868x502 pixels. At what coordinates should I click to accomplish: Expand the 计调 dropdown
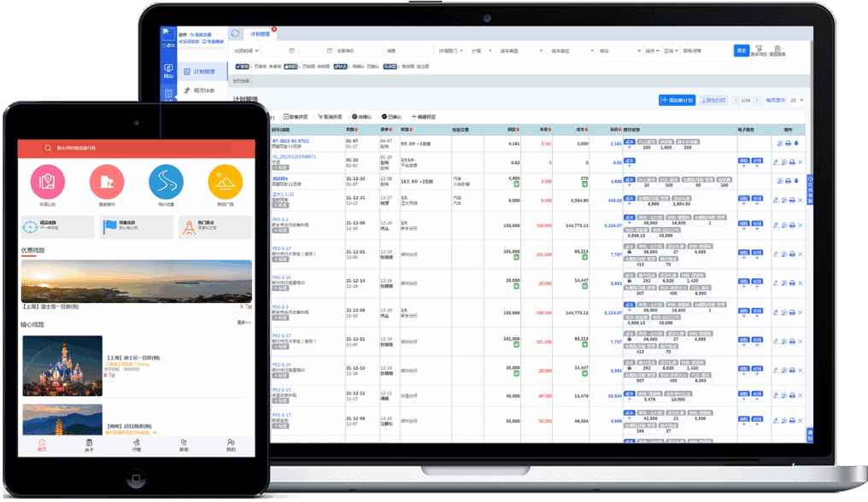tap(481, 51)
